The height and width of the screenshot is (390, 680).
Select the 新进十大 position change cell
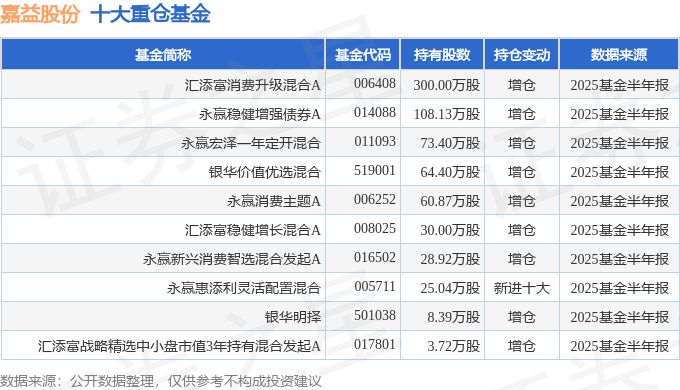[x=522, y=288]
